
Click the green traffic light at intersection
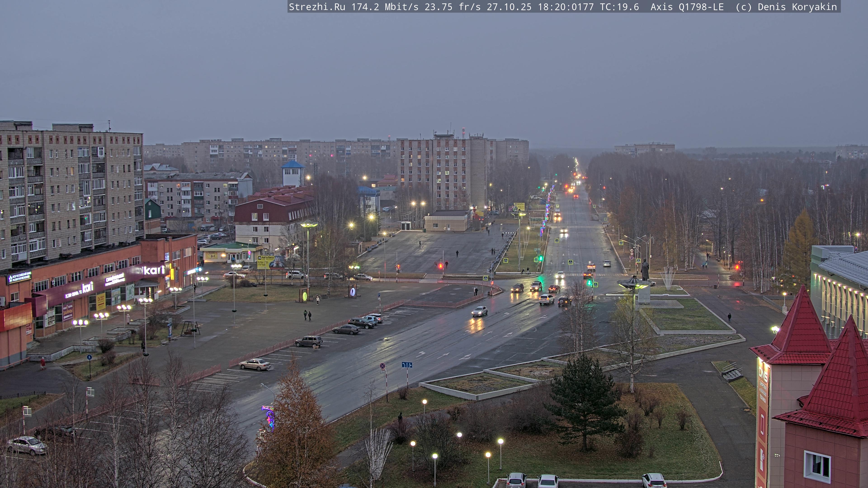[x=590, y=283]
